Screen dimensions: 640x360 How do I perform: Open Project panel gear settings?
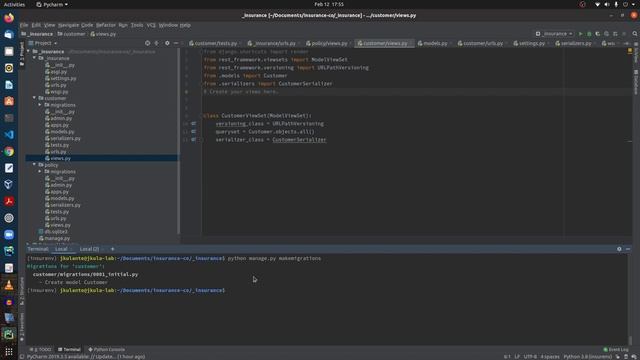click(x=167, y=43)
